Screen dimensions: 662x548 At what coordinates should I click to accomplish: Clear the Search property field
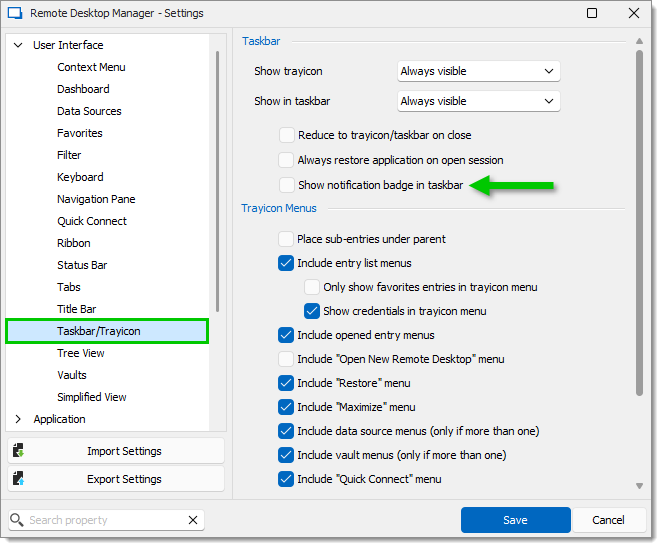(x=193, y=520)
